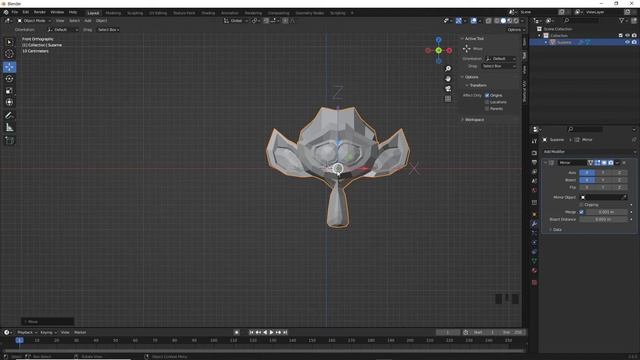Select the Add Cube tool
640x360 pixels.
click(9, 141)
